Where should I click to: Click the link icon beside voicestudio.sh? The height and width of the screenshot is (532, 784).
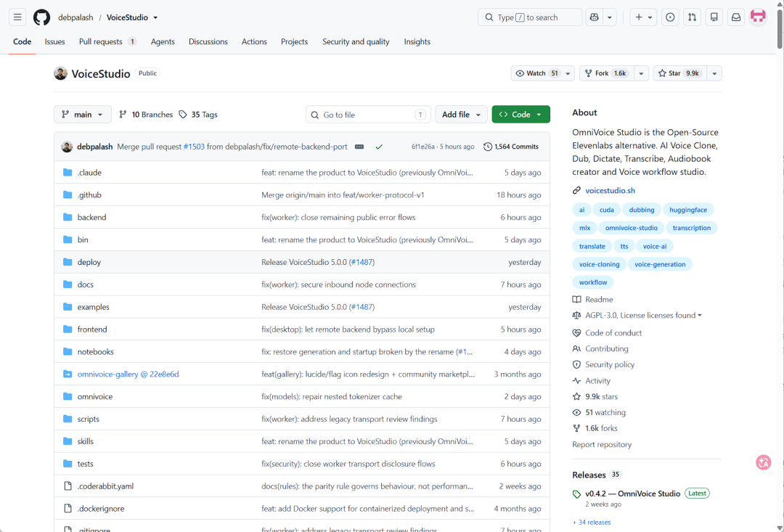coord(576,190)
